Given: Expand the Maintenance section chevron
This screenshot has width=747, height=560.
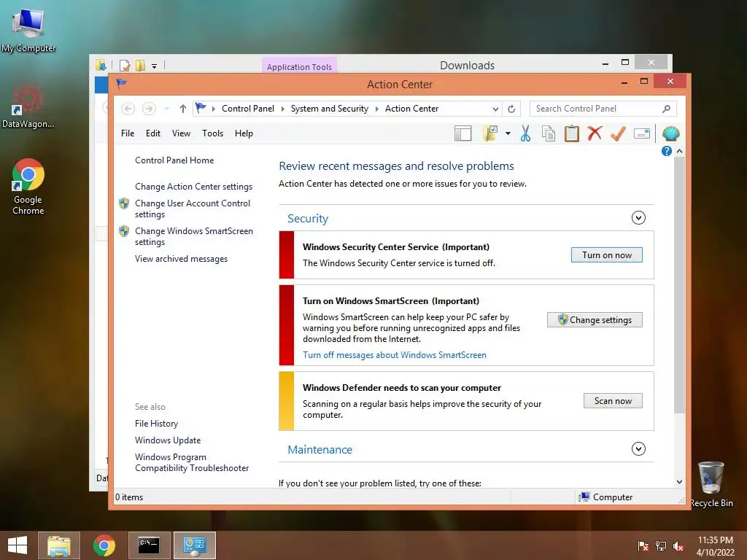Looking at the screenshot, I should click(x=638, y=449).
